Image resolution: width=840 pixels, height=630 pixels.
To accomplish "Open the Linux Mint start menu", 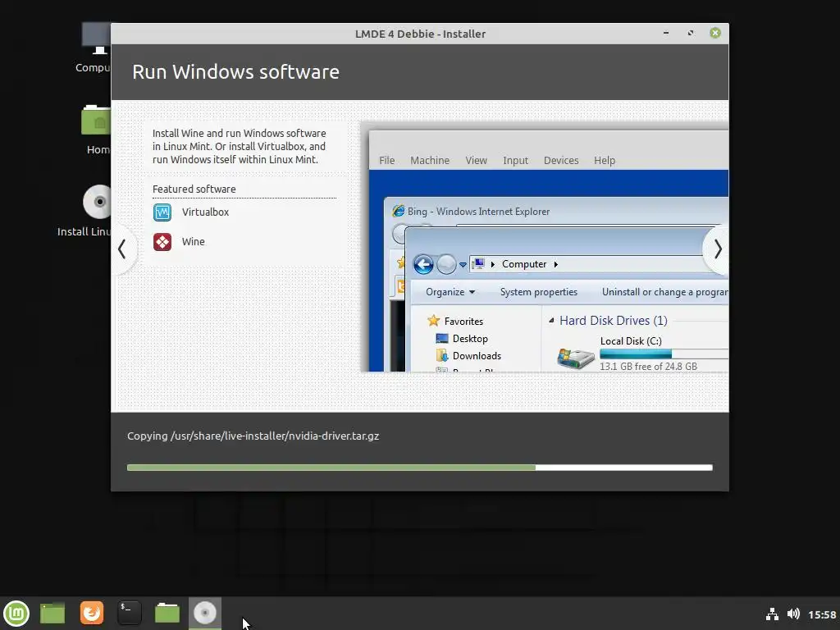I will [16, 614].
